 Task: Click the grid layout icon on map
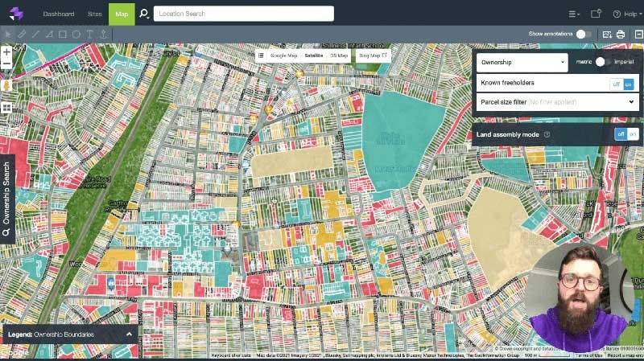click(6, 108)
